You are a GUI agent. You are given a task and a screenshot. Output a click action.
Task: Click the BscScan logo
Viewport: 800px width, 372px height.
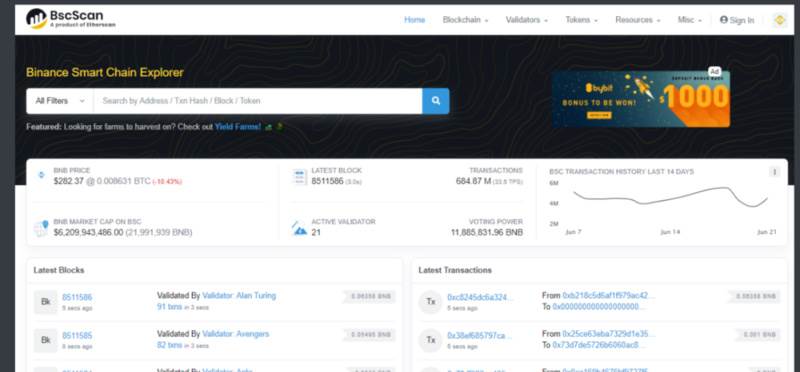[x=71, y=18]
